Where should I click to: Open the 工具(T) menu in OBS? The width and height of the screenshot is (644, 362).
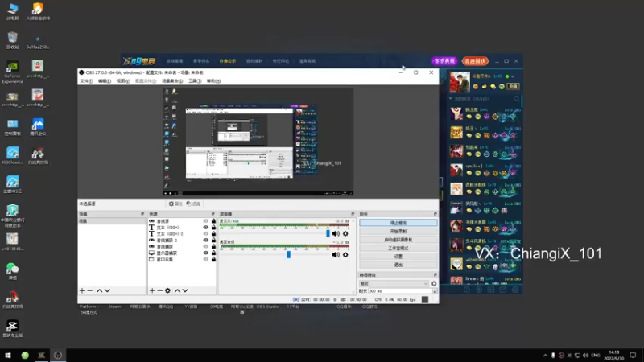tap(195, 81)
